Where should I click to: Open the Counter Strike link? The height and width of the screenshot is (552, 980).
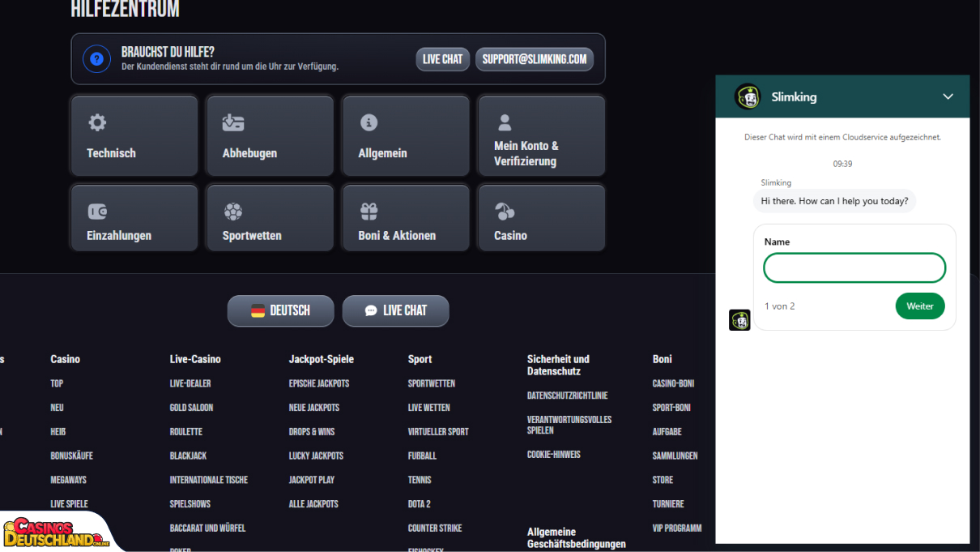(435, 528)
